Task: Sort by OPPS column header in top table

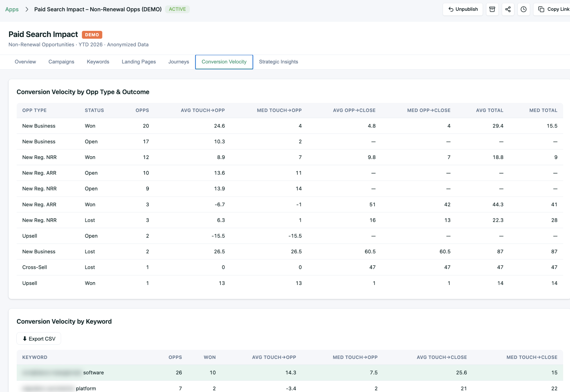Action: coord(142,110)
